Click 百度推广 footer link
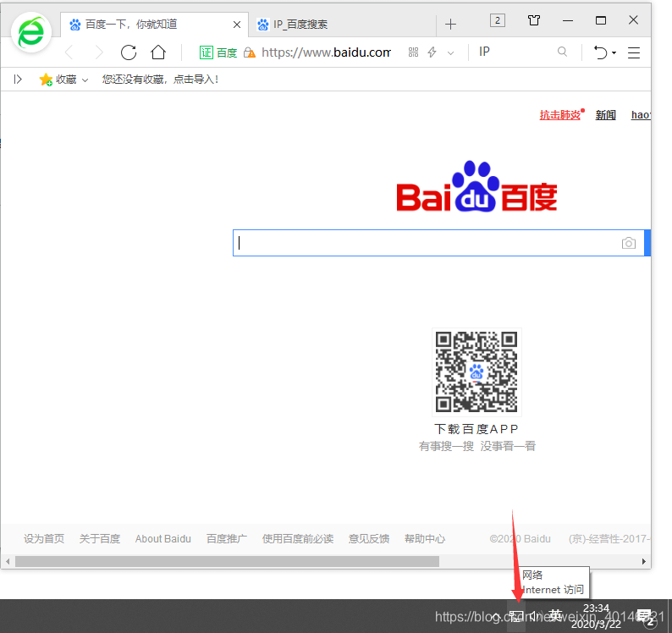The height and width of the screenshot is (633, 672). (x=227, y=539)
